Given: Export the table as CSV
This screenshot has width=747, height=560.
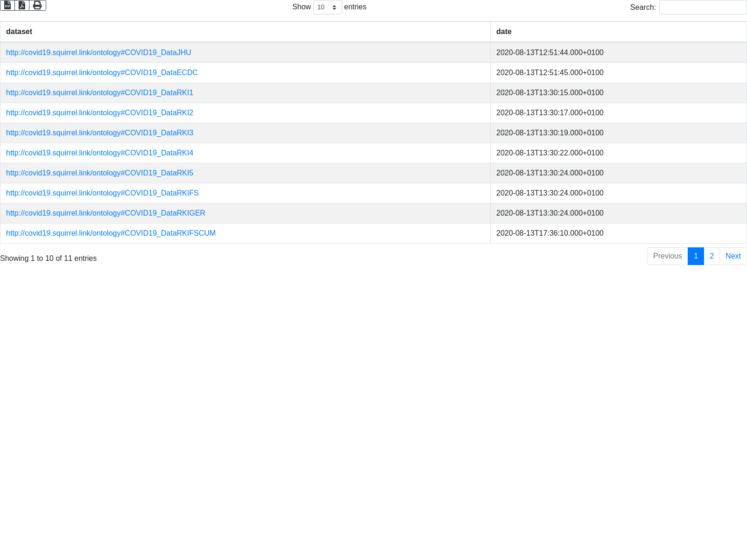Looking at the screenshot, I should 7,5.
